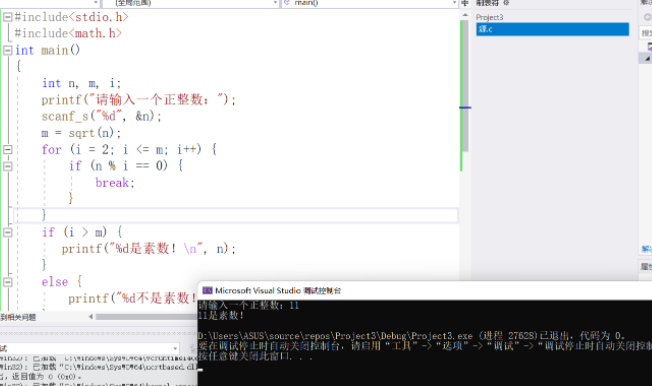Screen dimensions: 652x386
Task: Click the highlighted closing brace line of the for loop
Action: click(236, 215)
